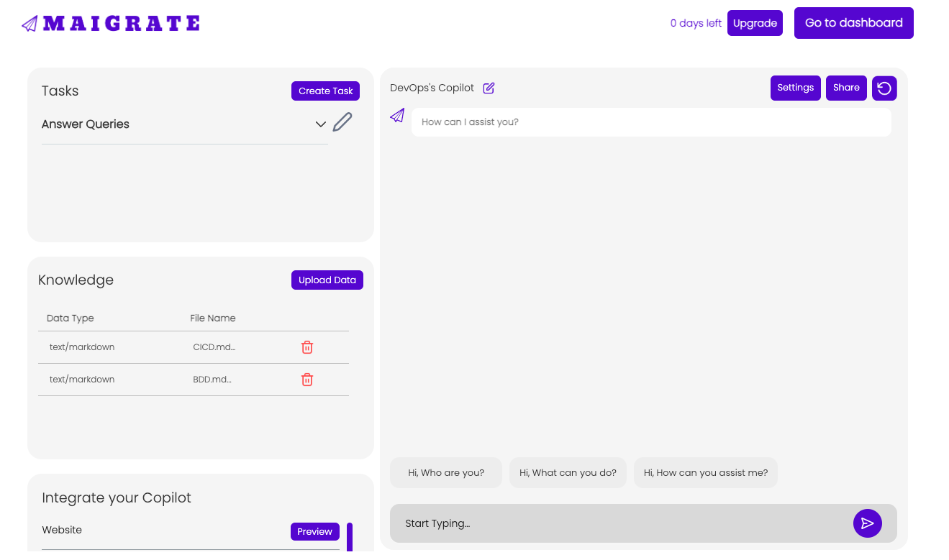
Task: Delete the BDD.md knowledge file
Action: coord(307,380)
